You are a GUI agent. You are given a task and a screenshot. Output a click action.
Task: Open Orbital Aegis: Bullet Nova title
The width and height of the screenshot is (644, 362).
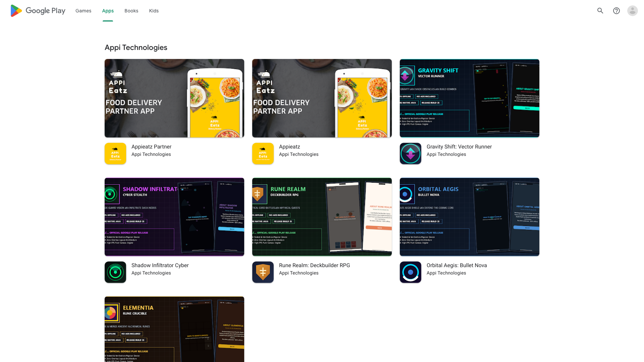[457, 265]
